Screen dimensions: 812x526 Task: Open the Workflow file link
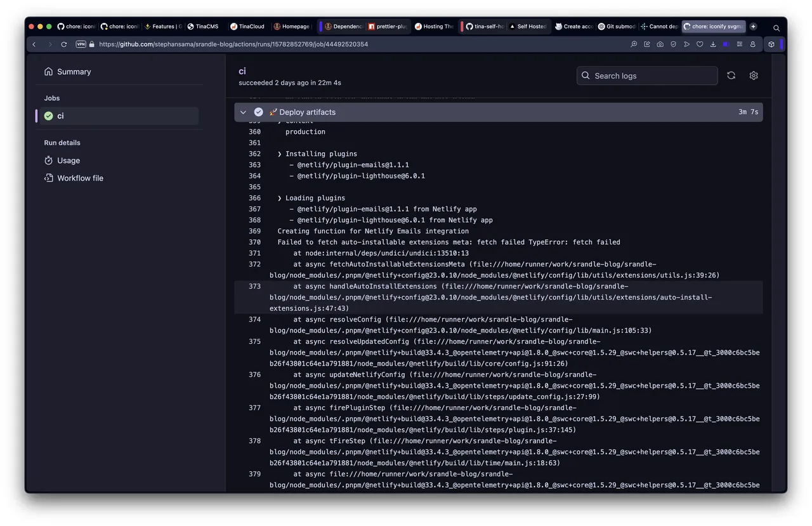[80, 178]
